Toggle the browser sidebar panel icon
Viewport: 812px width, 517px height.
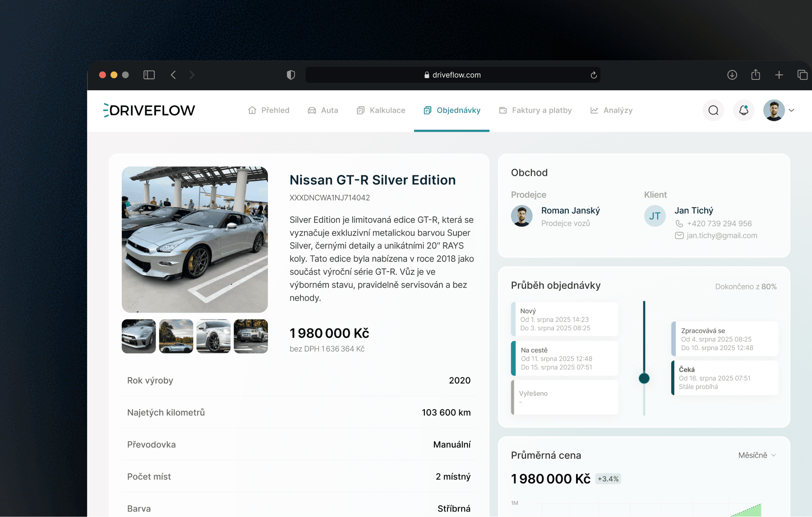(149, 75)
